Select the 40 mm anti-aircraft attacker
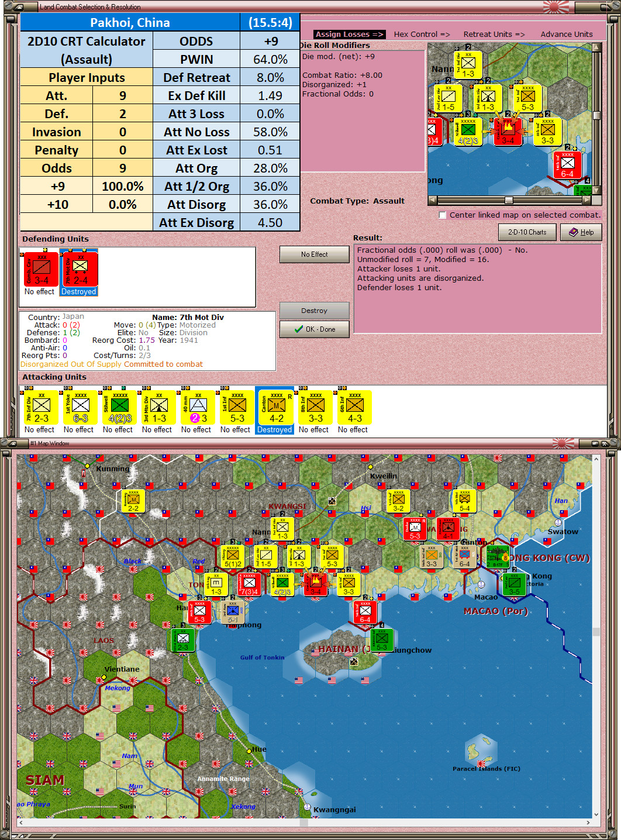Viewport: 621px width, 840px height. [x=198, y=407]
